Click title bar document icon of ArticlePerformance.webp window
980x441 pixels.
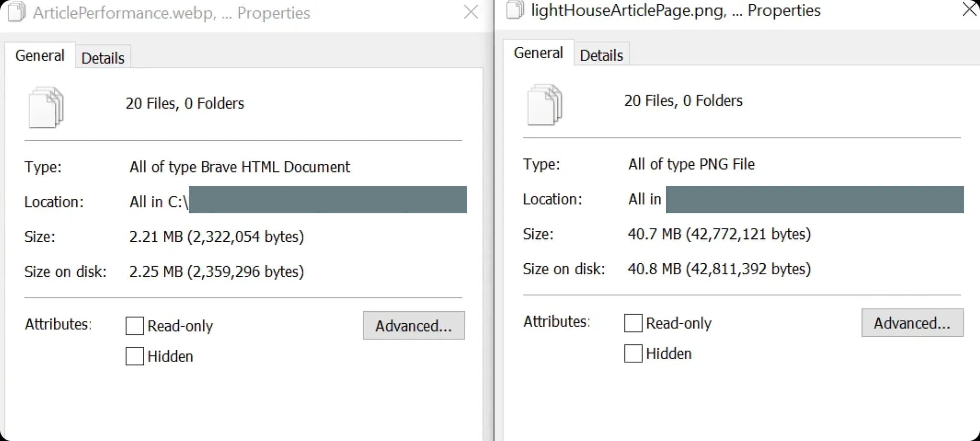pos(17,12)
